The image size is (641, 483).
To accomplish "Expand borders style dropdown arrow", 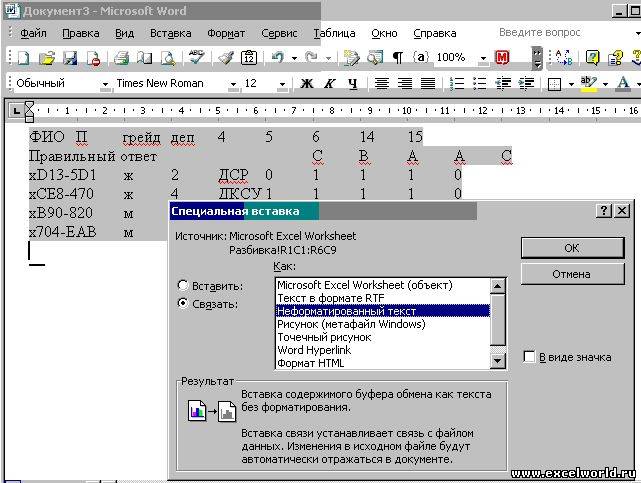I will coord(572,84).
